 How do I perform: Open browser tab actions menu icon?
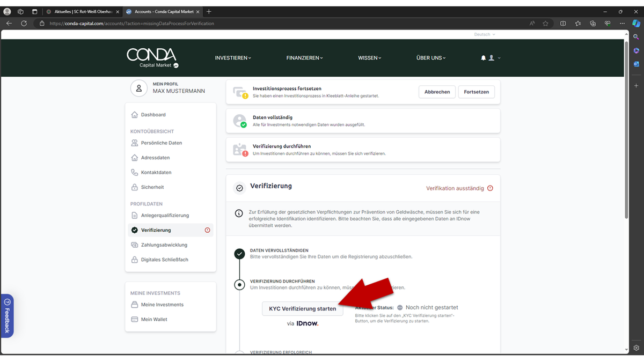tap(34, 11)
